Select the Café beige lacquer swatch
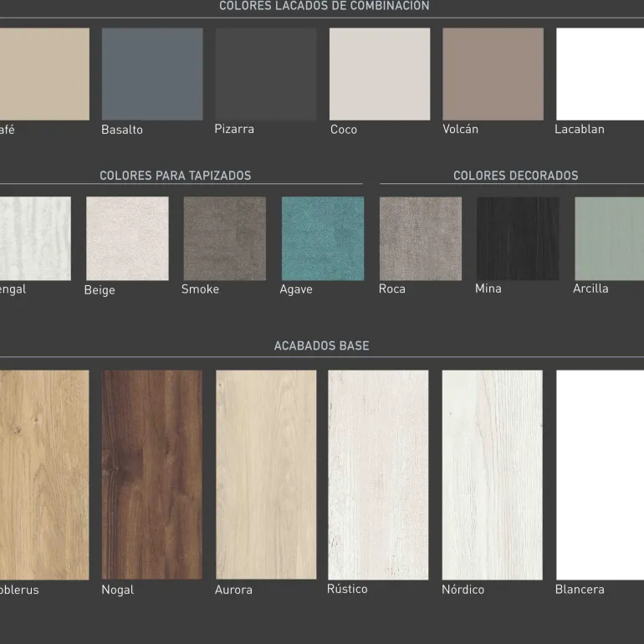644x644 pixels. coord(44,74)
